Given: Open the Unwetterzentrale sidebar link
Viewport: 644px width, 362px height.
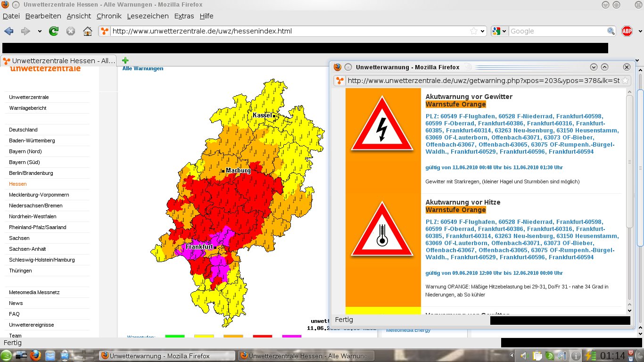Looking at the screenshot, I should coord(29,97).
